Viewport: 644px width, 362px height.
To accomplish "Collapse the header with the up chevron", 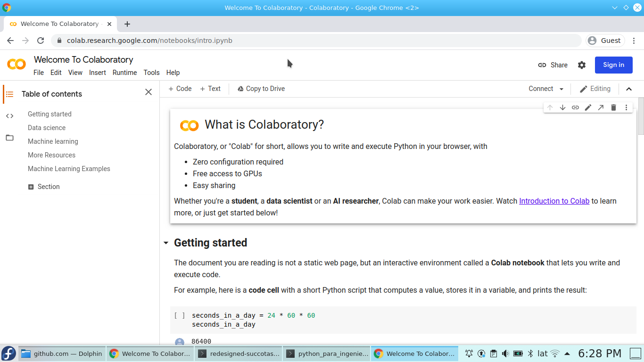I will pos(629,89).
